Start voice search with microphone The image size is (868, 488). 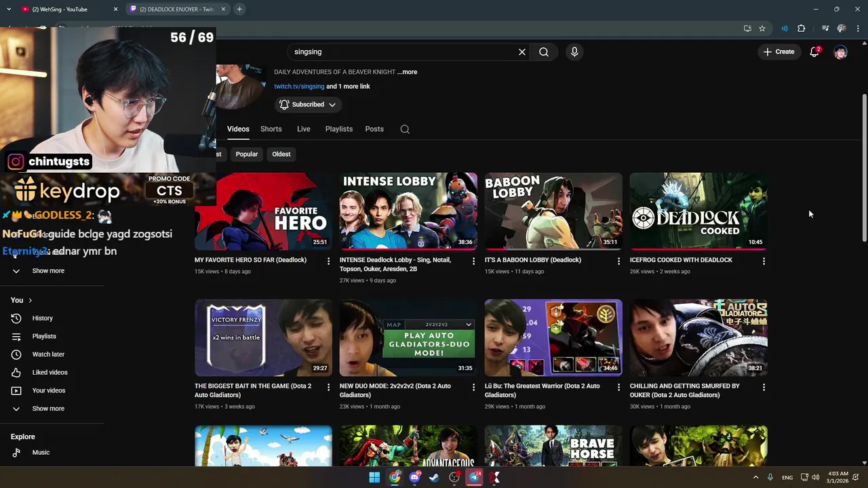click(x=574, y=52)
